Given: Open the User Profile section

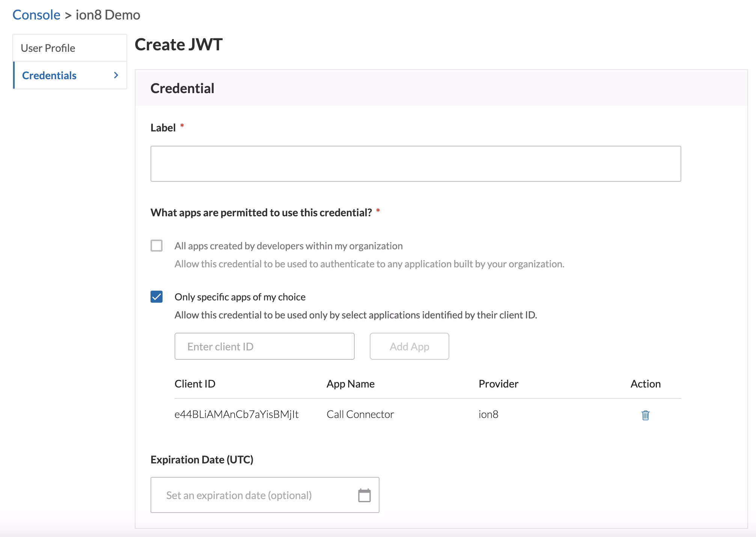Looking at the screenshot, I should click(x=48, y=48).
